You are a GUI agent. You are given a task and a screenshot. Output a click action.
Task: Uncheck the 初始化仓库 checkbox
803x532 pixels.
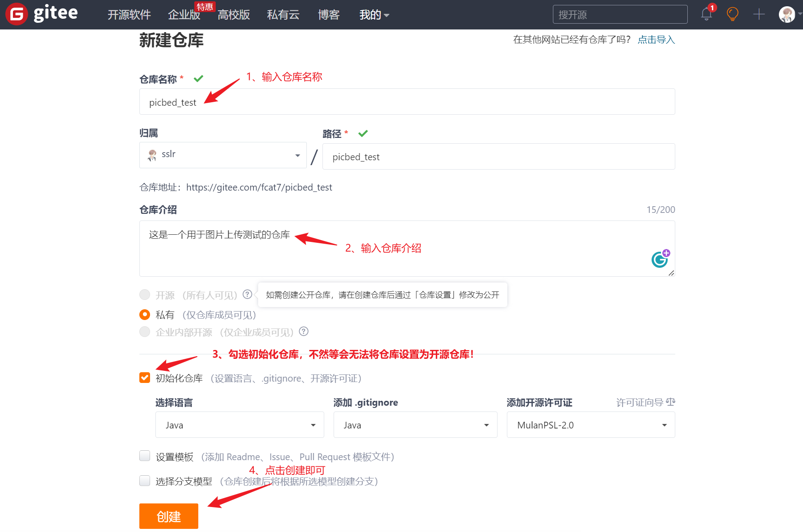(144, 378)
